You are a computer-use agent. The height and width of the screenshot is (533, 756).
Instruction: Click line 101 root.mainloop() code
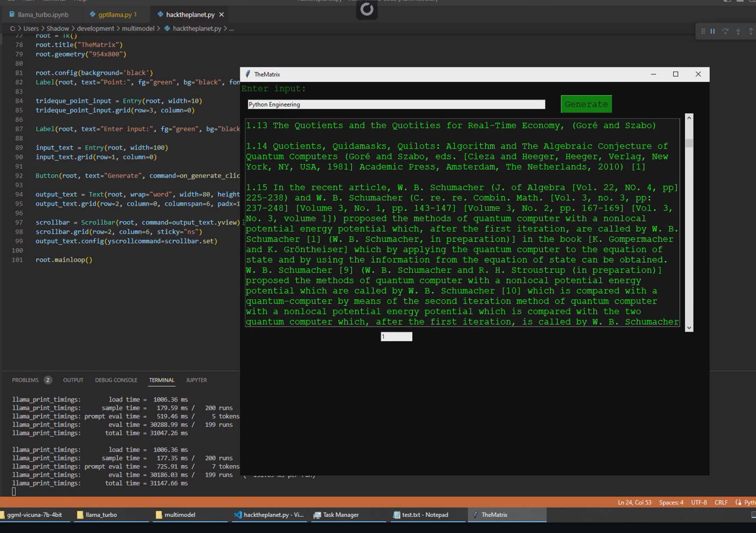pos(64,260)
